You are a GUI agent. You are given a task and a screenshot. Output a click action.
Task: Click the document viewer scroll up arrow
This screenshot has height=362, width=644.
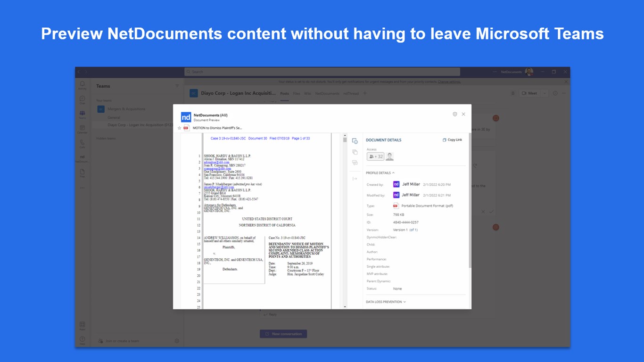(345, 135)
